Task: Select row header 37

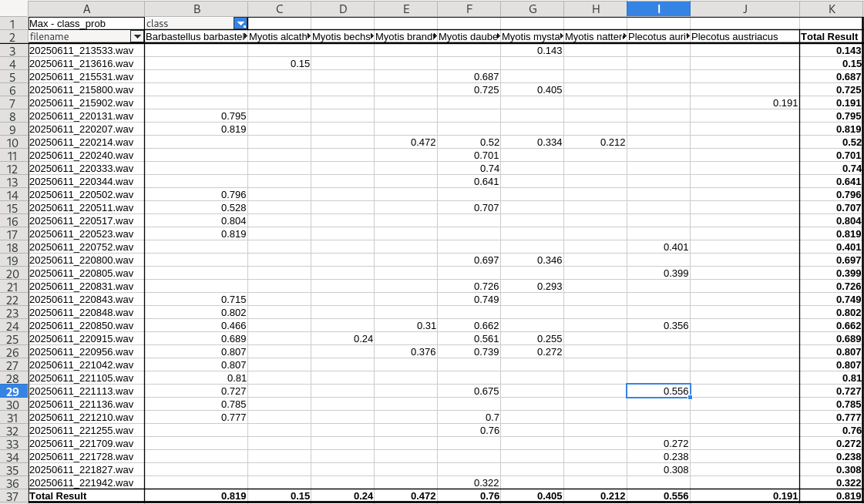Action: [x=13, y=496]
